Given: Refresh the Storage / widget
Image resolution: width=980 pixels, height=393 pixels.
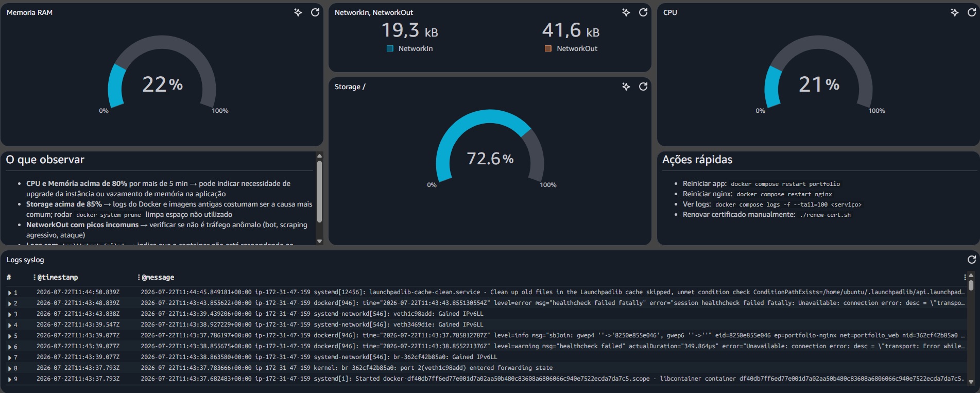Looking at the screenshot, I should point(643,87).
